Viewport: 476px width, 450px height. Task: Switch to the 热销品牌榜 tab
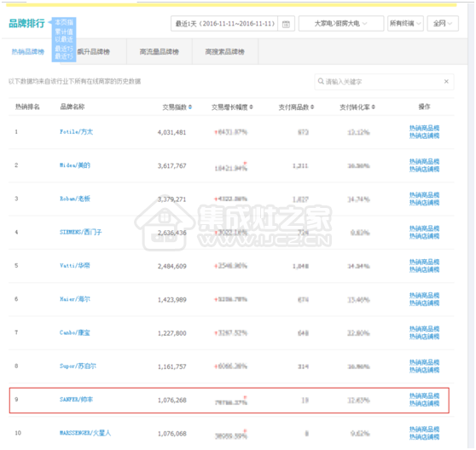[x=28, y=52]
